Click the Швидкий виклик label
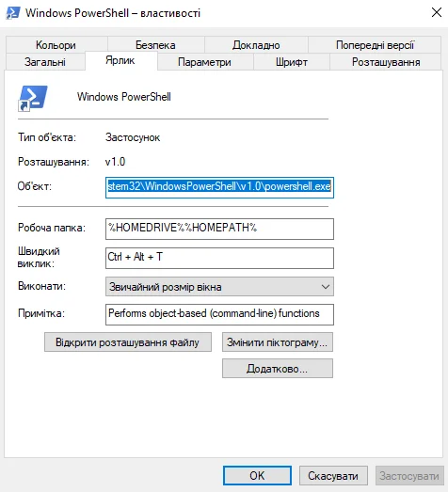This screenshot has width=448, height=492. pos(39,258)
